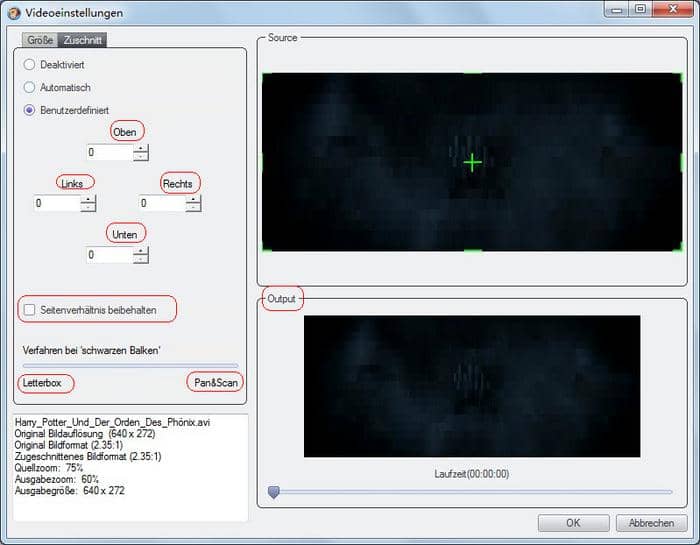Image resolution: width=700 pixels, height=545 pixels.
Task: Confirm settings with the OK button
Action: click(x=573, y=523)
